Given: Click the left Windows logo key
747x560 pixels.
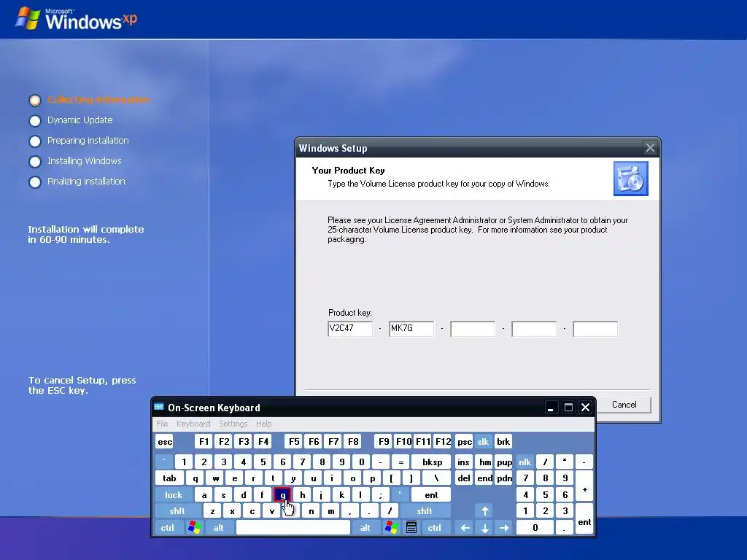Looking at the screenshot, I should click(x=194, y=528).
